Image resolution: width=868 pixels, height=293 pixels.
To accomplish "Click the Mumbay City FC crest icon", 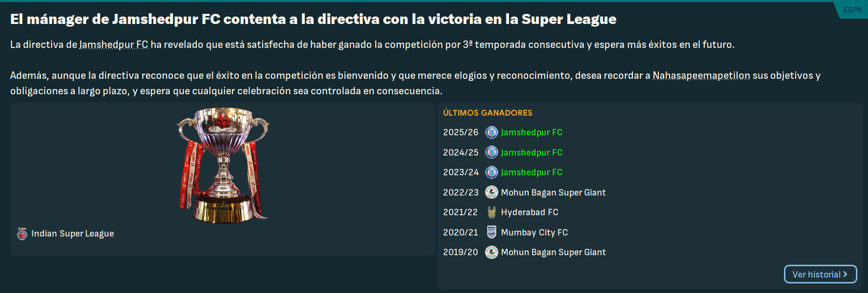I will tap(491, 232).
